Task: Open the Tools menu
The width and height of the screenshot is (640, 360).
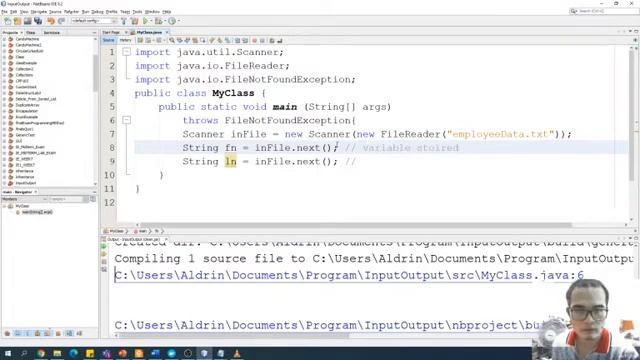Action: pyautogui.click(x=137, y=12)
